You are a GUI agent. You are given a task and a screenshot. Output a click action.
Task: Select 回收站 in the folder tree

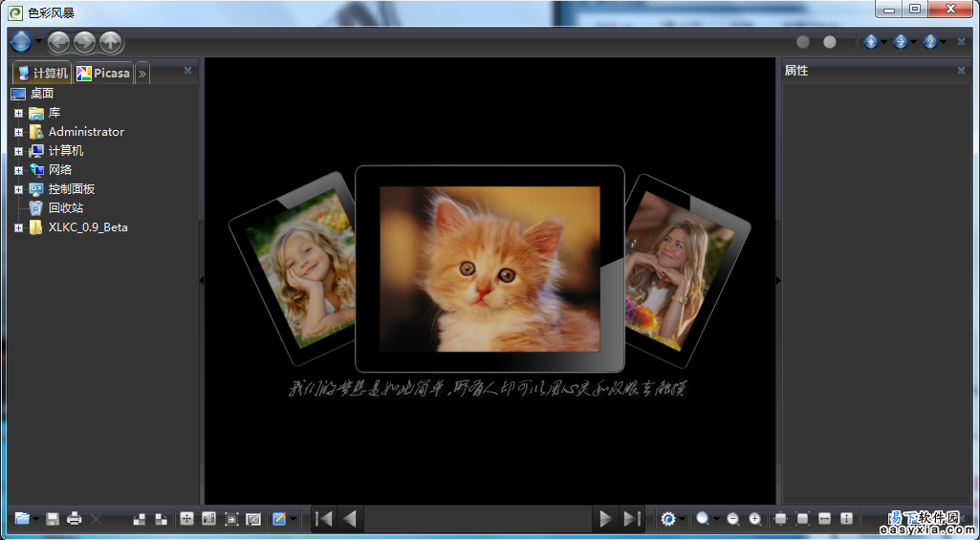point(66,207)
